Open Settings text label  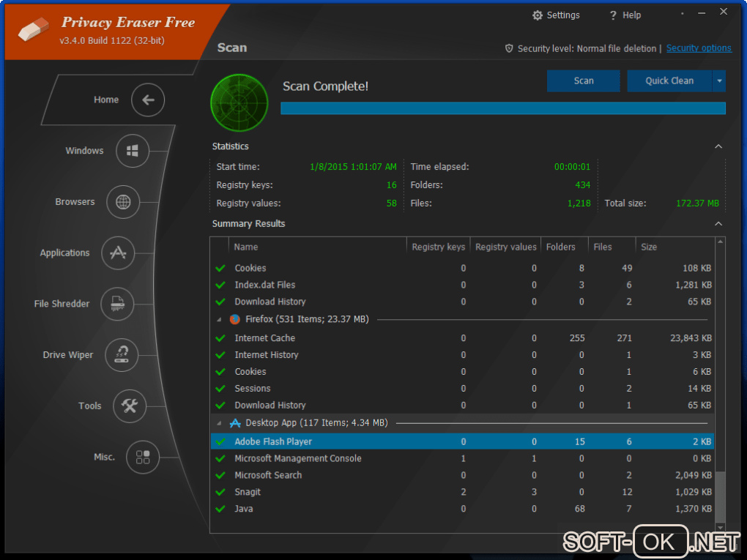tap(563, 15)
